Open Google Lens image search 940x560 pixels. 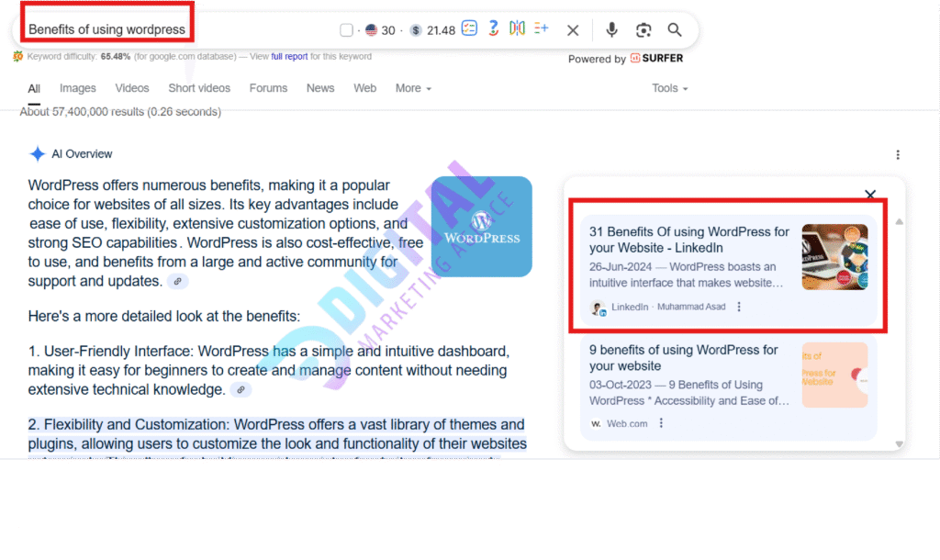(643, 30)
